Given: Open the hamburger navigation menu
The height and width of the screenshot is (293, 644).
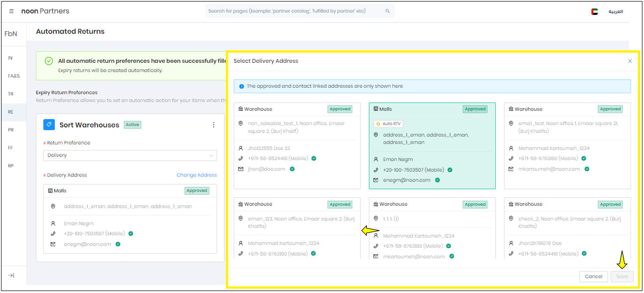Looking at the screenshot, I should 11,11.
